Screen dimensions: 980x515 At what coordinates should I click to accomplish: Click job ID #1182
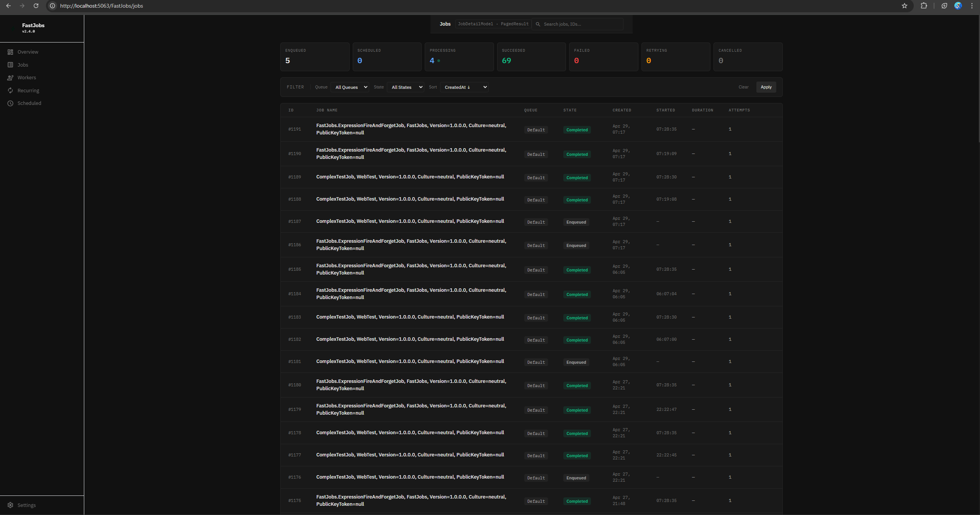tap(294, 339)
